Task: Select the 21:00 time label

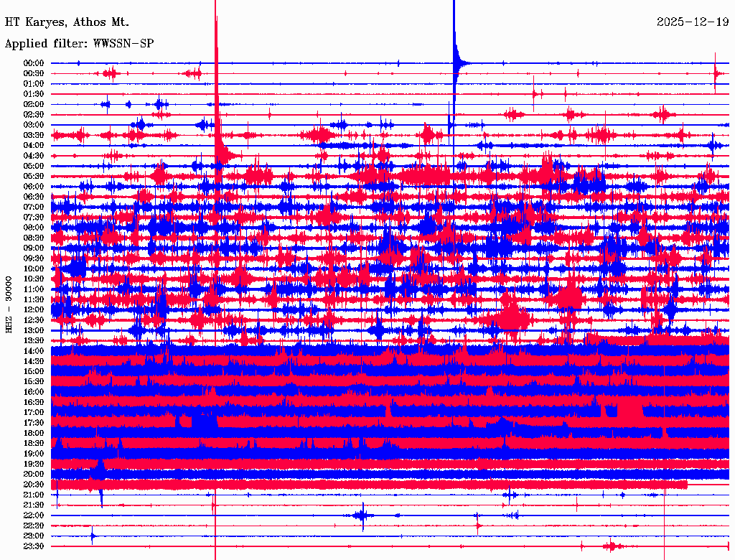Action: pyautogui.click(x=33, y=495)
